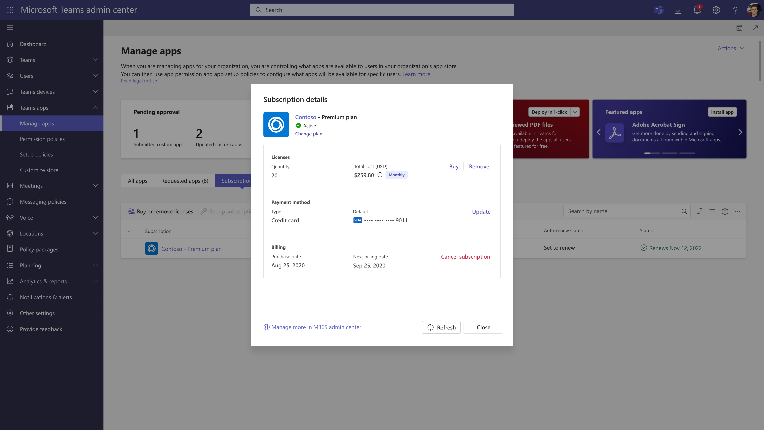Switch to the All apps tab
This screenshot has width=764, height=430.
[x=137, y=181]
